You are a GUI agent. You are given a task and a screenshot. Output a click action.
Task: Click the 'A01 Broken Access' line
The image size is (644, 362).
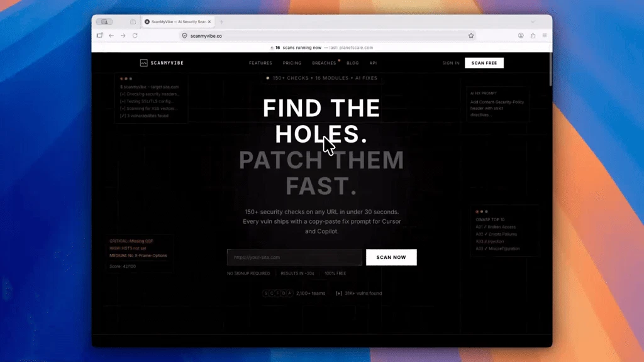[496, 227]
